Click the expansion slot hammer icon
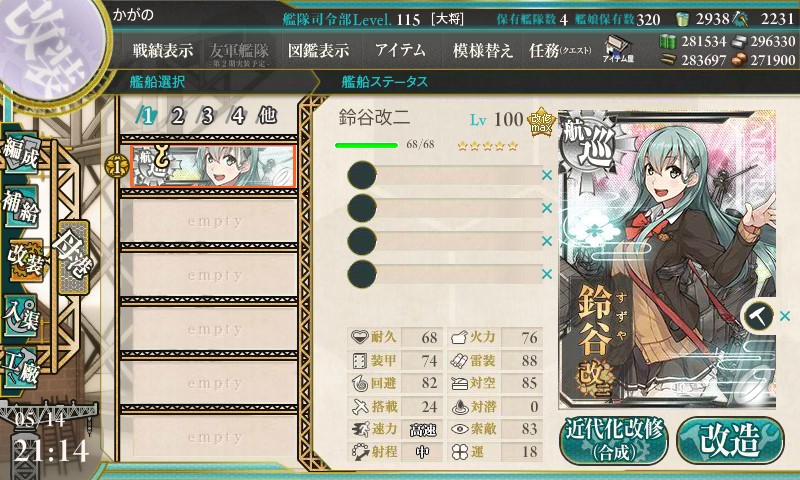 759,316
